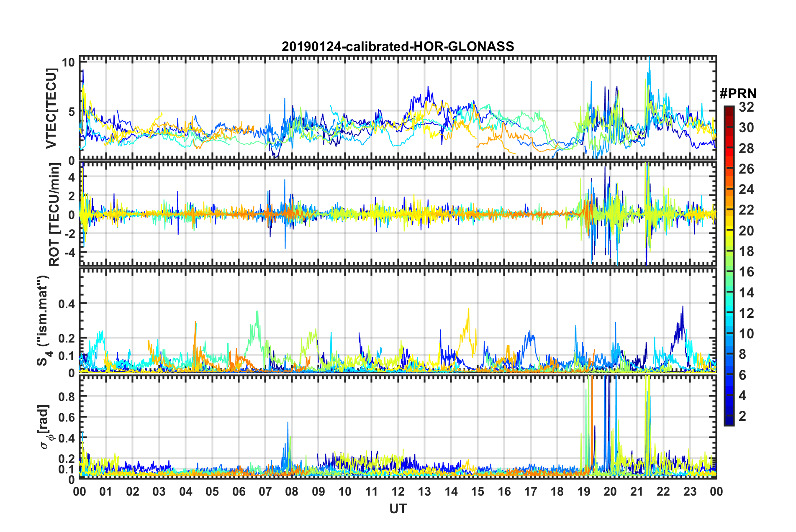
Task: Pick the dark red top of the PRN colorbar
Action: (x=729, y=109)
